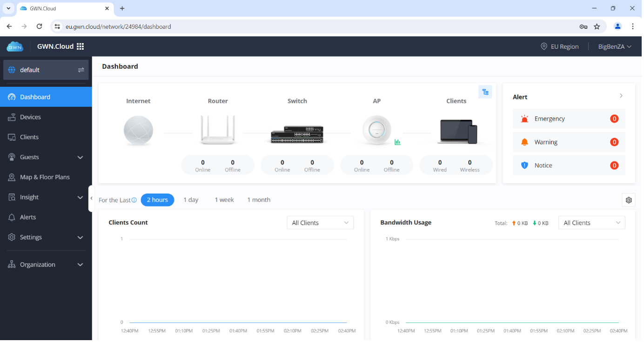Click the network switch arrows icon

[x=81, y=70]
